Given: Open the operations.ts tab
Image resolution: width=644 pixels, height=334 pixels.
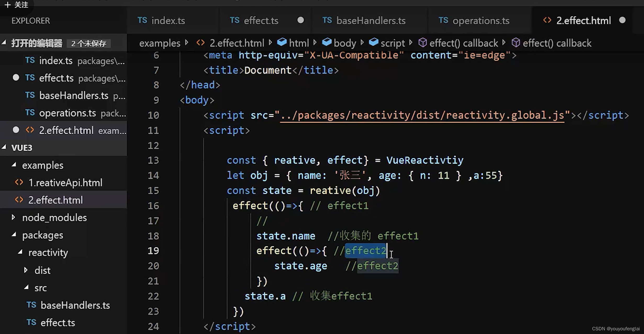Looking at the screenshot, I should point(480,20).
